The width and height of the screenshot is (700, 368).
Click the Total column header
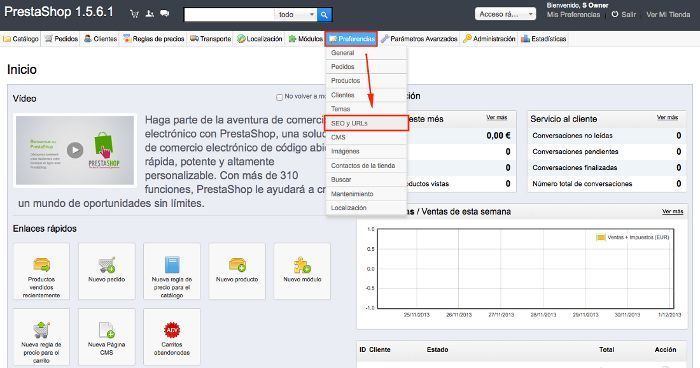pos(606,350)
